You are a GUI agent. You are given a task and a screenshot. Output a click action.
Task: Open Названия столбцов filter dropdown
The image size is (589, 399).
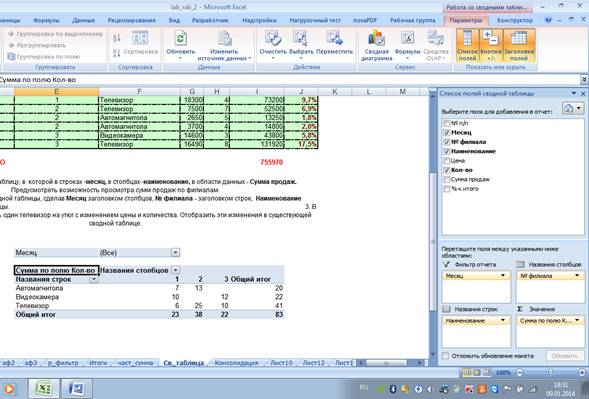(175, 270)
